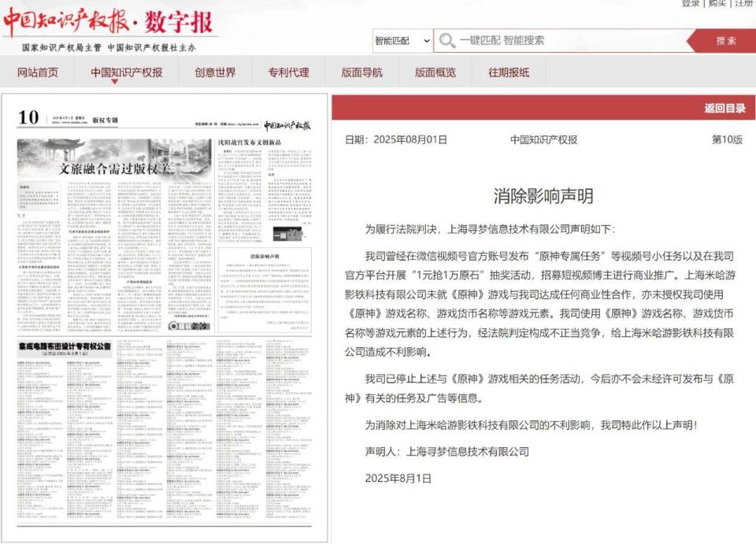
Task: Open 沈阳故宫发布文创新品 article in thumbnail
Action: click(x=250, y=142)
